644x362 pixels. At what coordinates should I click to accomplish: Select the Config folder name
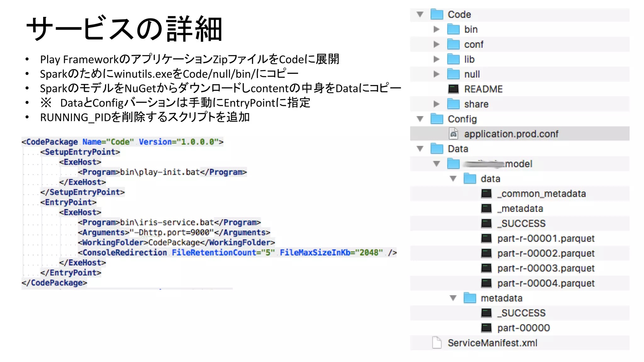(462, 119)
